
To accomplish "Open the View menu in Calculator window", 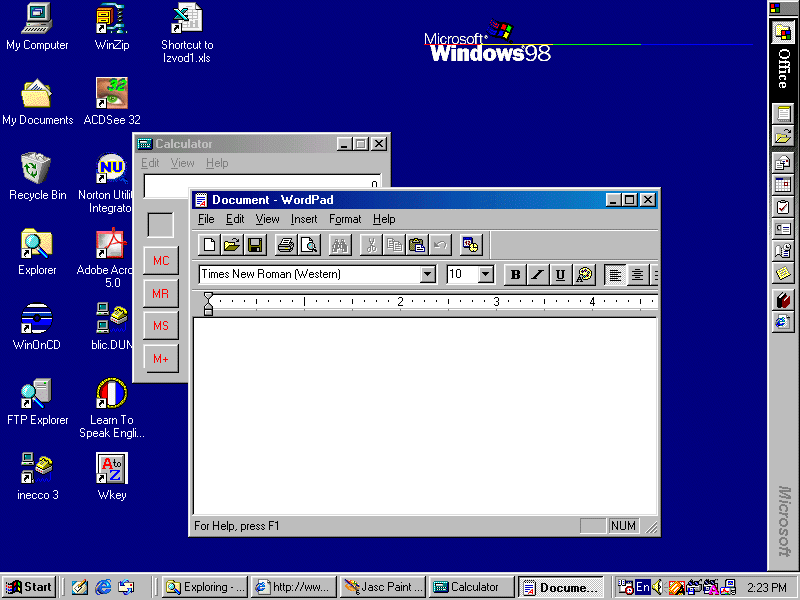I will [x=182, y=163].
